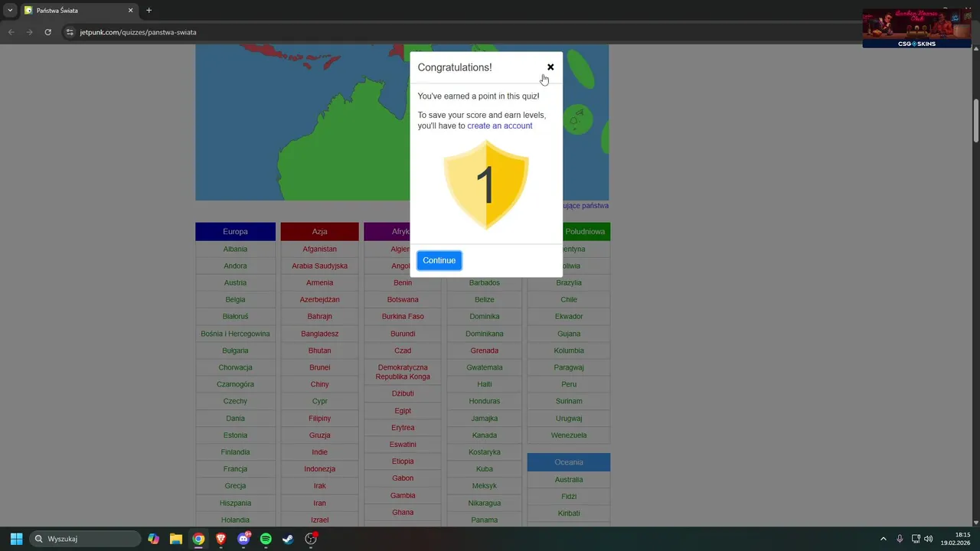The image size is (980, 551).
Task: Switch to Chrome on the taskbar
Action: [198, 539]
